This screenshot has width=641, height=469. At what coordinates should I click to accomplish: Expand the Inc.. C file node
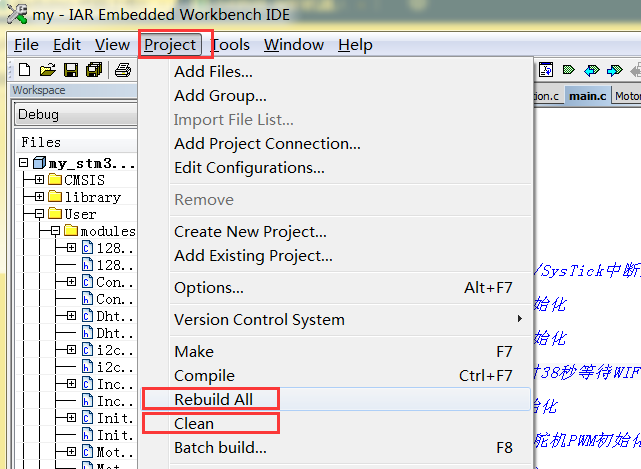click(x=72, y=384)
